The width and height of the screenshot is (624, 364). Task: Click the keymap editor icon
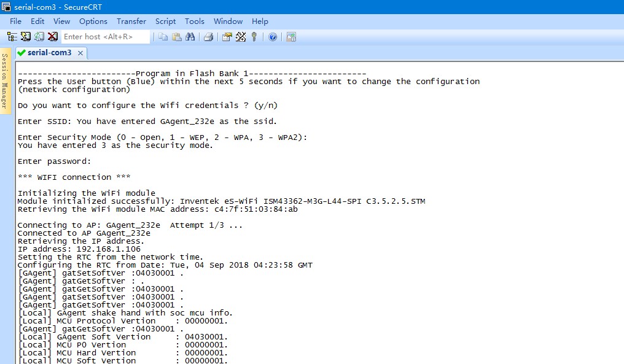240,37
